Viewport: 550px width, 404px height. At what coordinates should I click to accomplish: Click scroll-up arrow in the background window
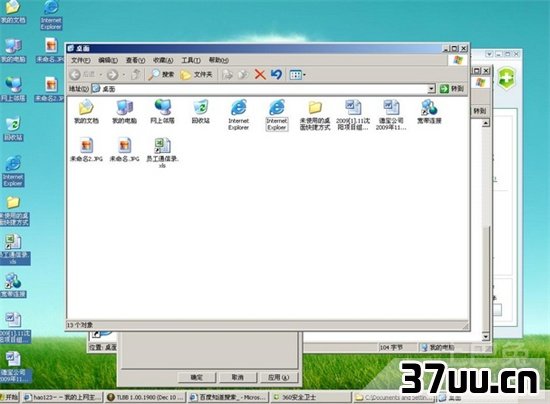point(485,123)
